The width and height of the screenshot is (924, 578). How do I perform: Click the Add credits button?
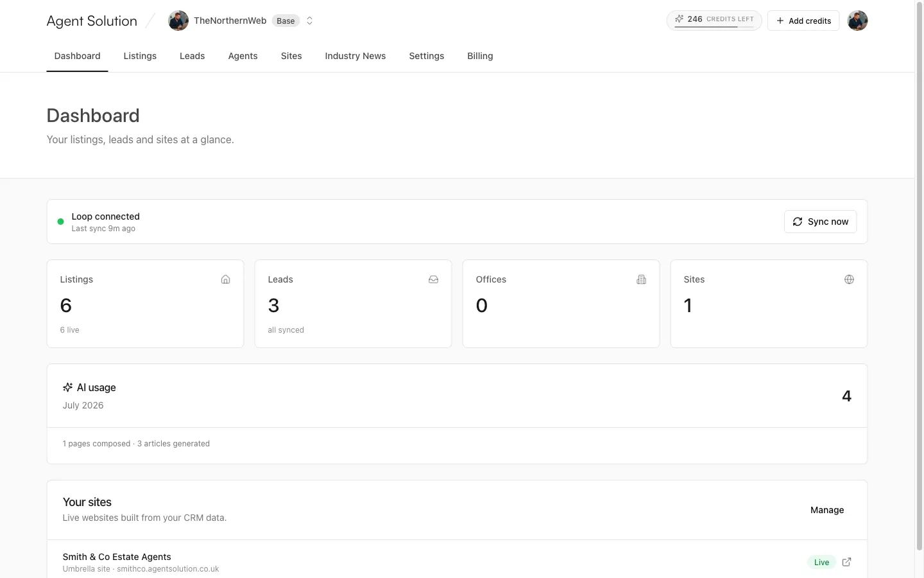click(x=803, y=21)
